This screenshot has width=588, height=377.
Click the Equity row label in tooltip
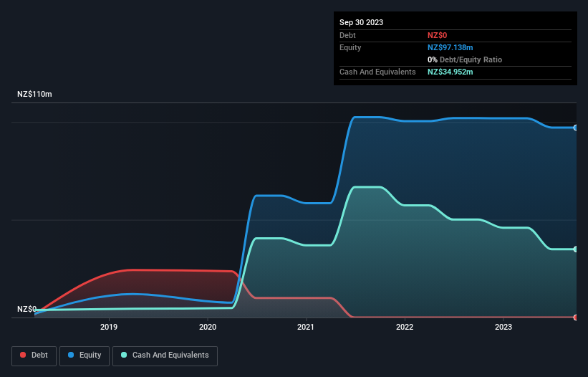(350, 47)
